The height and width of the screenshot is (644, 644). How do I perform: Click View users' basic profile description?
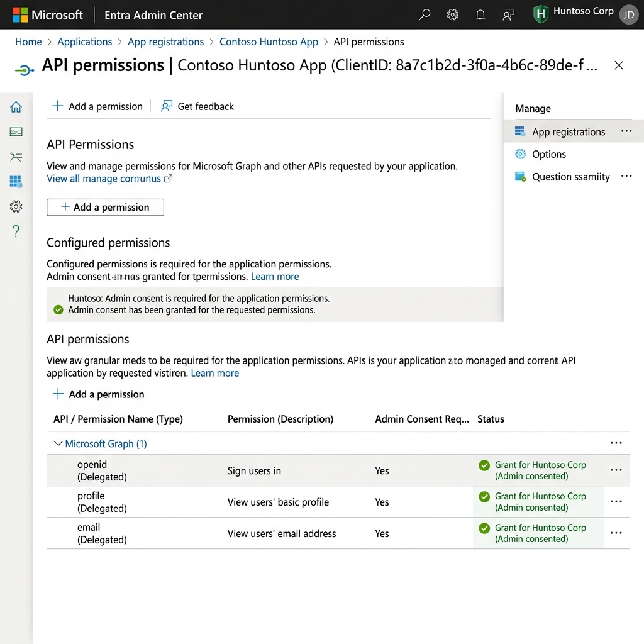point(278,502)
